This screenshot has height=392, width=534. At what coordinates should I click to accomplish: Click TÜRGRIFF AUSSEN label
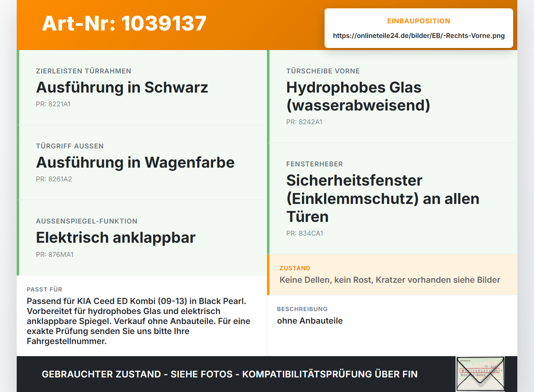click(x=70, y=146)
